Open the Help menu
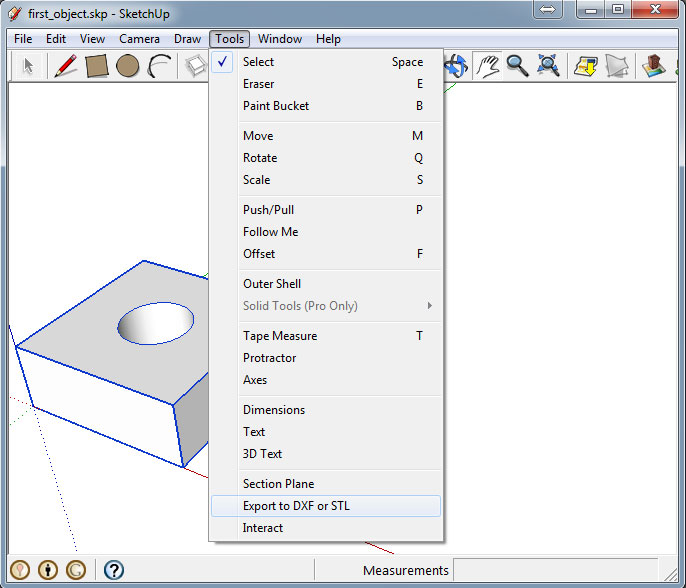 [328, 39]
